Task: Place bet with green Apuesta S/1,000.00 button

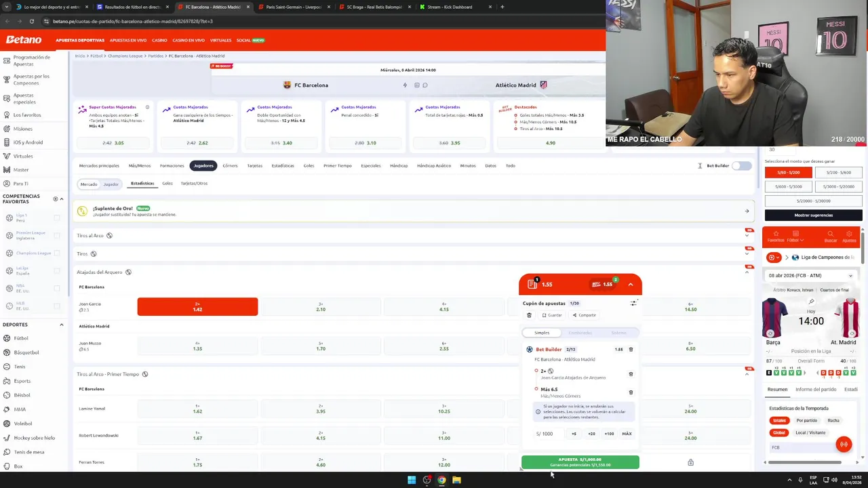Action: point(580,462)
